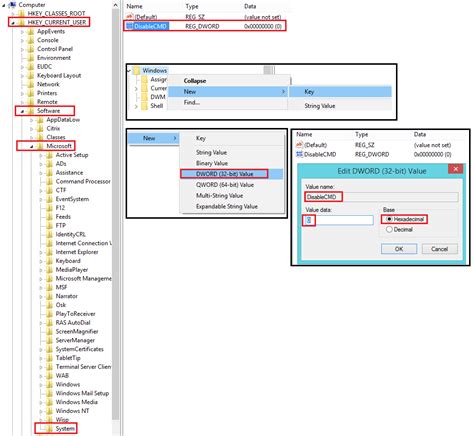Select the Hexadecimal base radio button

[x=389, y=219]
